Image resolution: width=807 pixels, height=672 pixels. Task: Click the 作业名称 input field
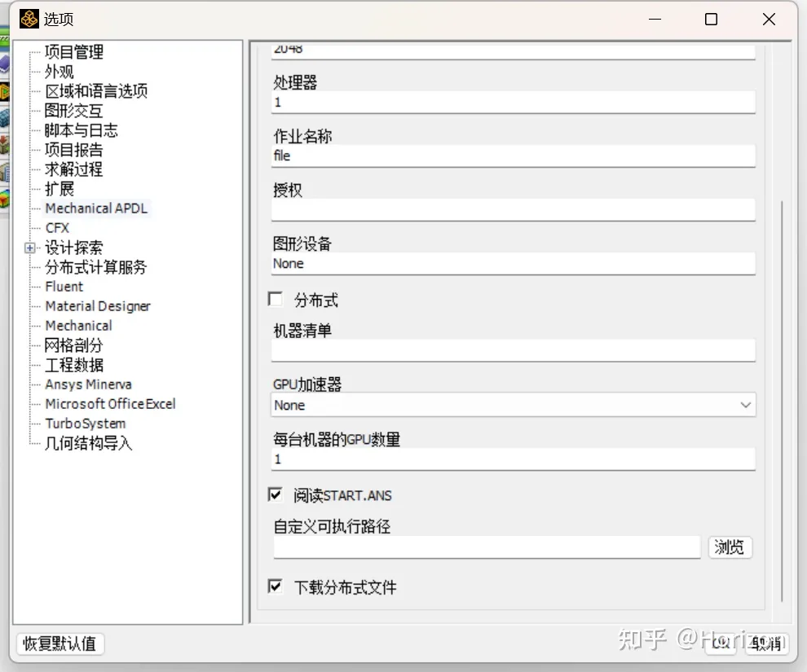pos(513,156)
